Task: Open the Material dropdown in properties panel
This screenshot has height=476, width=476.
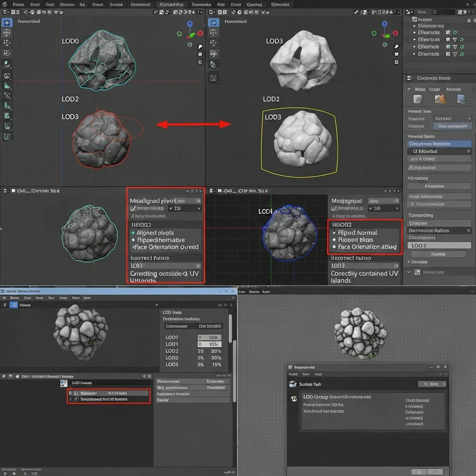Action: [439, 151]
